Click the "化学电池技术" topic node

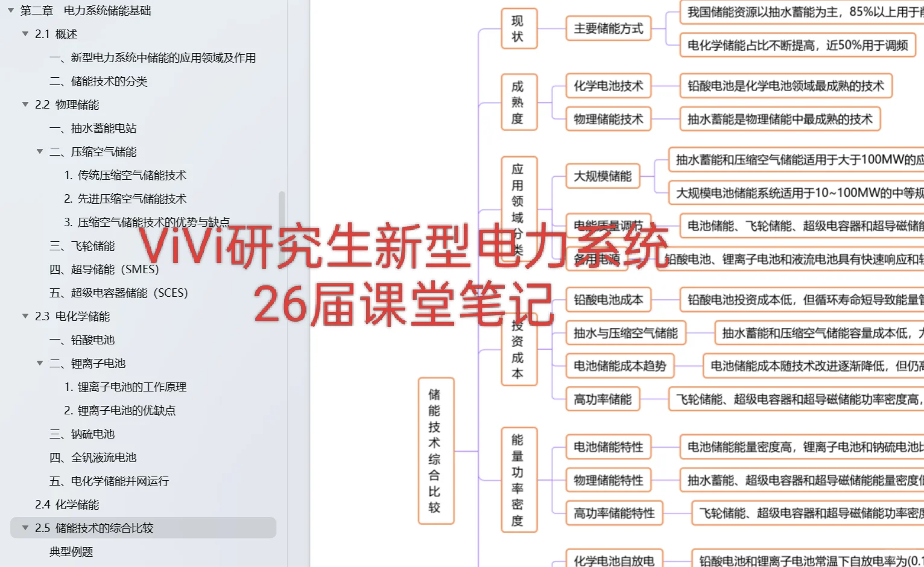(608, 86)
